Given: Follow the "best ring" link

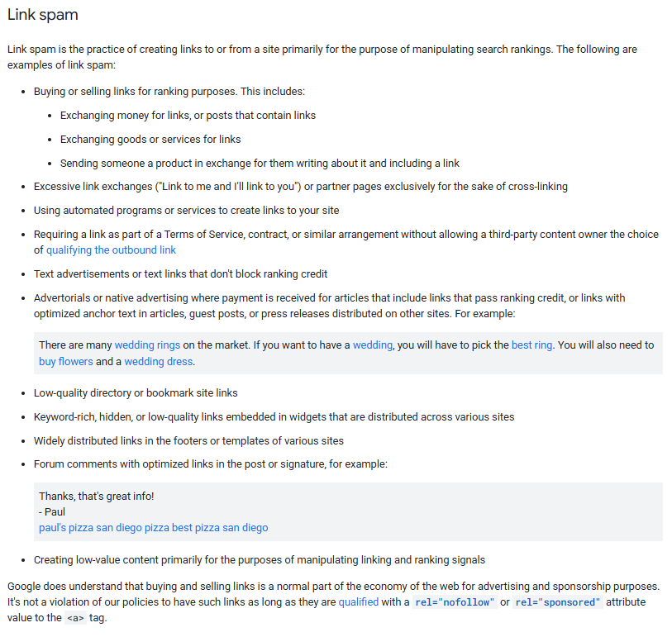Looking at the screenshot, I should [x=531, y=345].
